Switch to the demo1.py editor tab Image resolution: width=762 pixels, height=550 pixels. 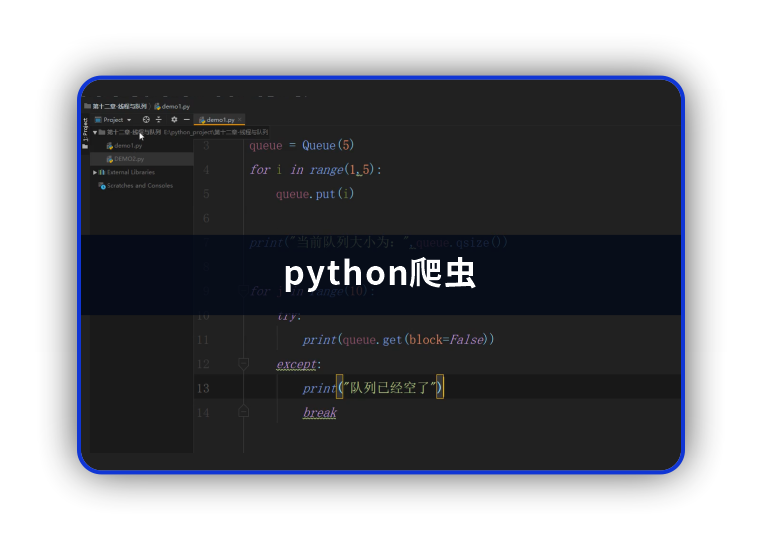coord(220,119)
